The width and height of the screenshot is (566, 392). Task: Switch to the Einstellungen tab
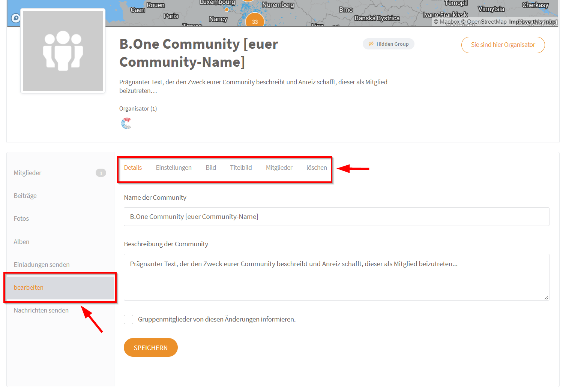(174, 168)
